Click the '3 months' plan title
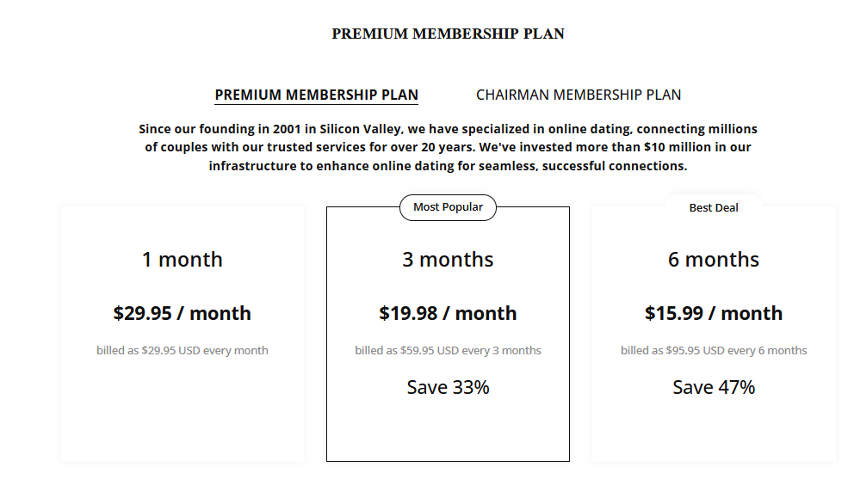 pos(448,260)
